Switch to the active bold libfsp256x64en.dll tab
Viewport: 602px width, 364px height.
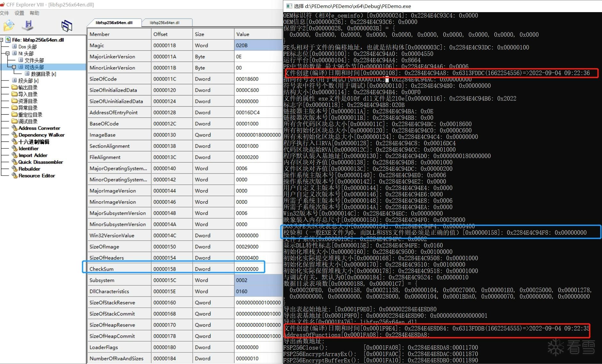[114, 23]
